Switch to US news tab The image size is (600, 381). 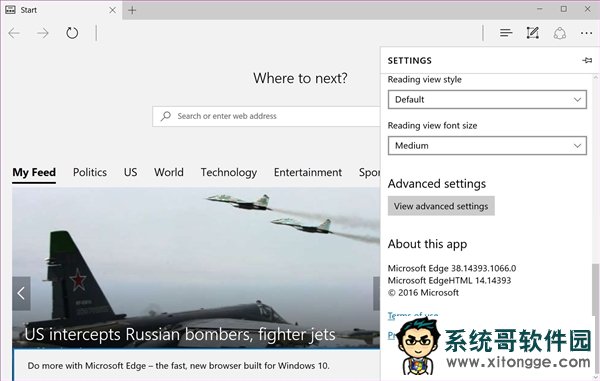pyautogui.click(x=130, y=172)
